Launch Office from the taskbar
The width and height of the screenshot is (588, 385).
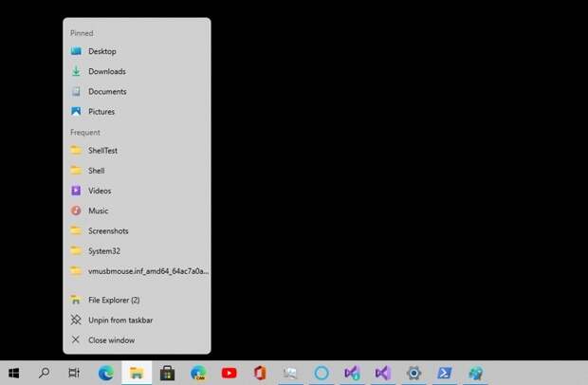(x=260, y=373)
